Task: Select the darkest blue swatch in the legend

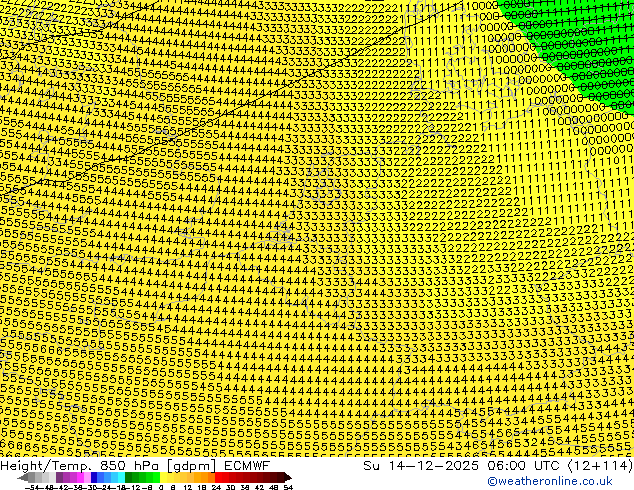Action: click(94, 477)
